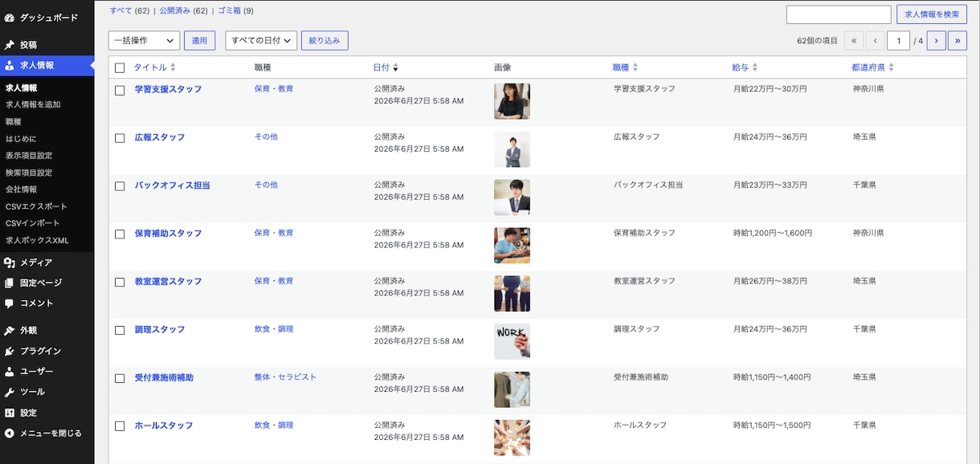The image size is (980, 464).
Task: Open 検索項目設定 in the sidebar submenu
Action: [x=29, y=173]
